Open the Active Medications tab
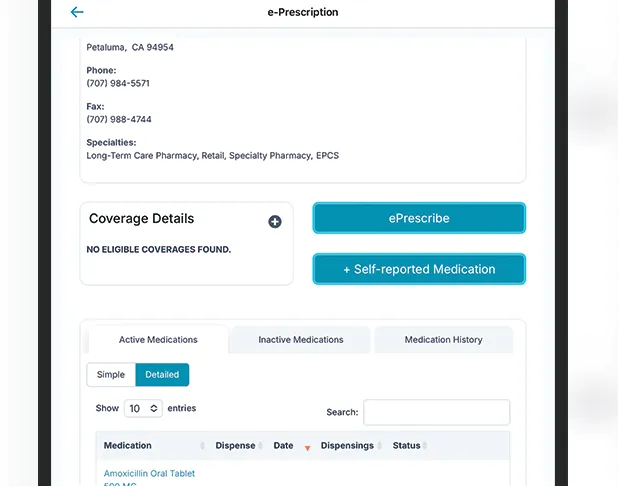 (158, 340)
